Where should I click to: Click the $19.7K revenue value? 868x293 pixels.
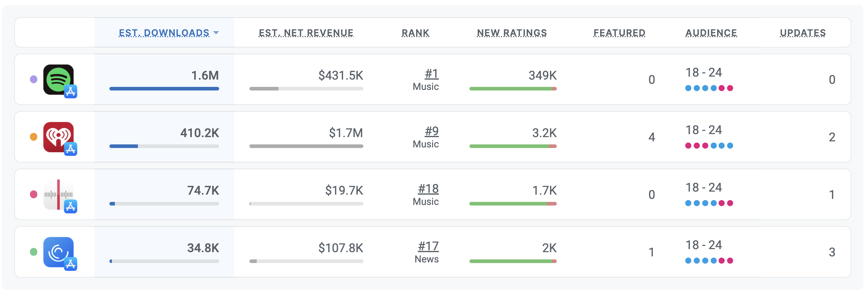point(344,190)
